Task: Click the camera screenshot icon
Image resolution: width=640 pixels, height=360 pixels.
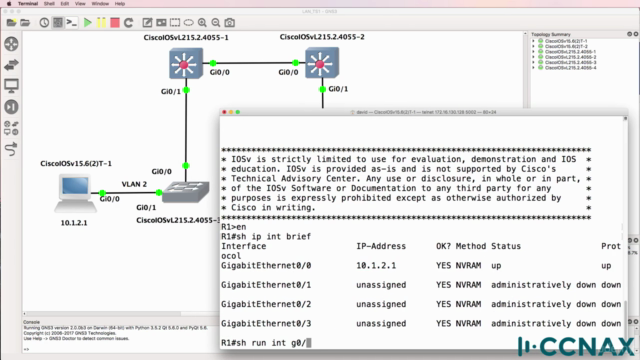Action: 230,22
